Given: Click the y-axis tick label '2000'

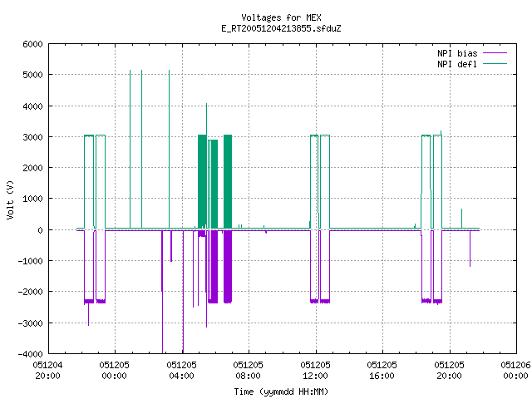Looking at the screenshot, I should (32, 168).
